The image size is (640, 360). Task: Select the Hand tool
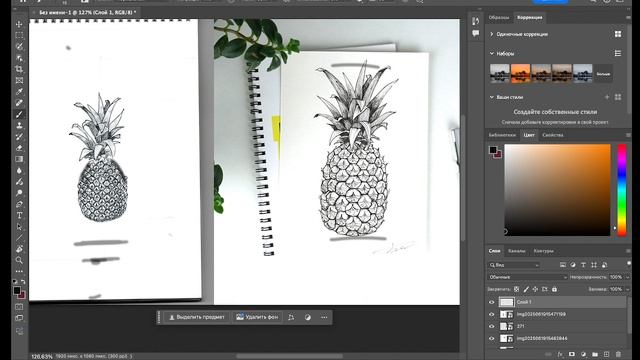point(19,249)
